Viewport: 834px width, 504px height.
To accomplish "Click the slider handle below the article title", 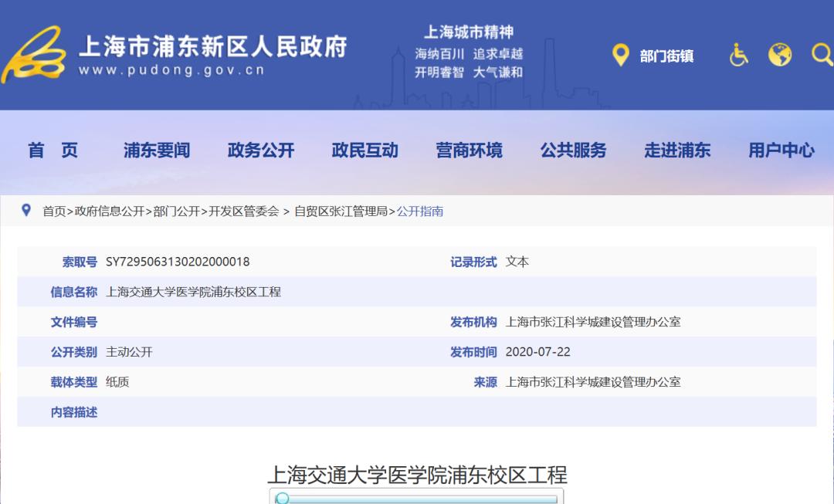I will (283, 498).
